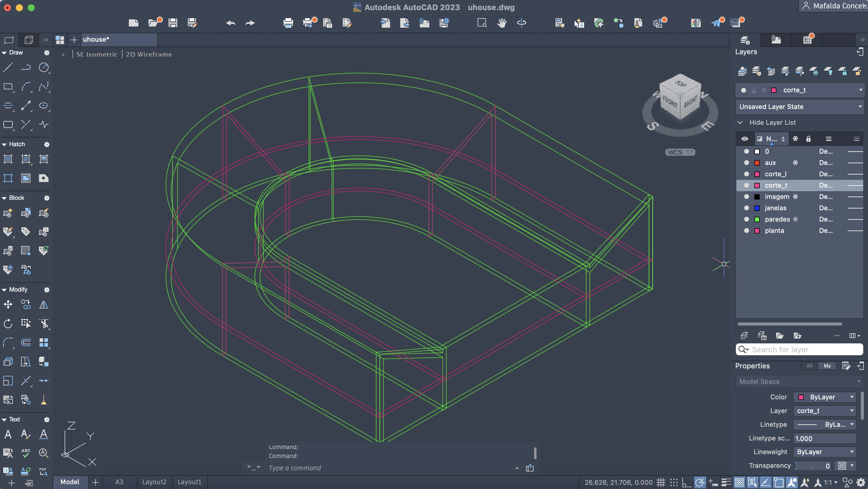Click the paredes layer green color swatch

point(757,219)
